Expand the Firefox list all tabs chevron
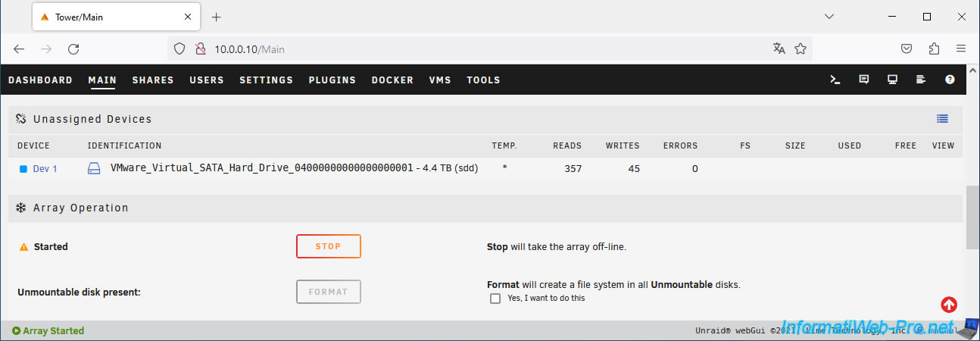The width and height of the screenshot is (980, 341). (829, 17)
